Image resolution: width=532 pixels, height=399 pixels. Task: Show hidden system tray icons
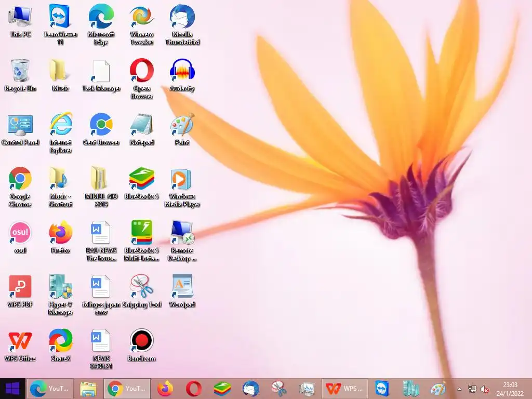(x=459, y=389)
